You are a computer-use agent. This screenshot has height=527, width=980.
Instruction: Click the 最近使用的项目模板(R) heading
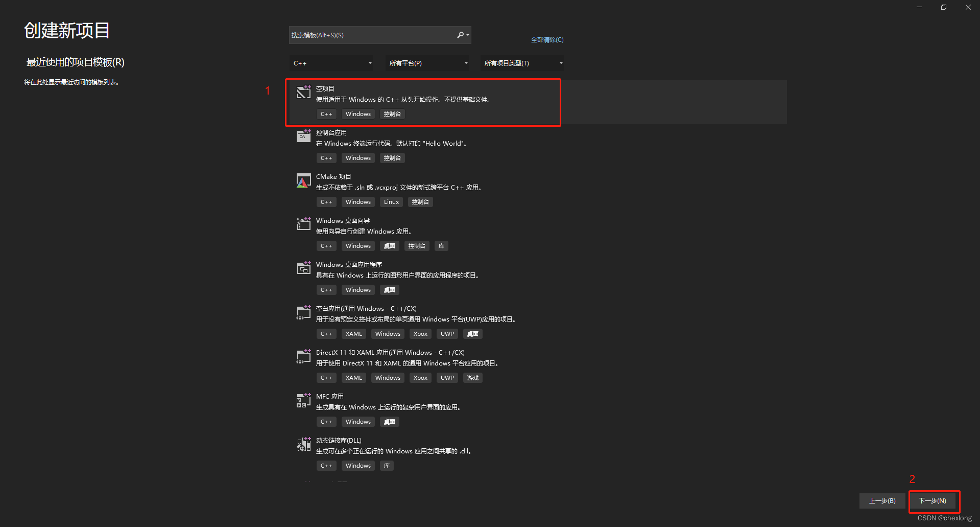click(76, 62)
